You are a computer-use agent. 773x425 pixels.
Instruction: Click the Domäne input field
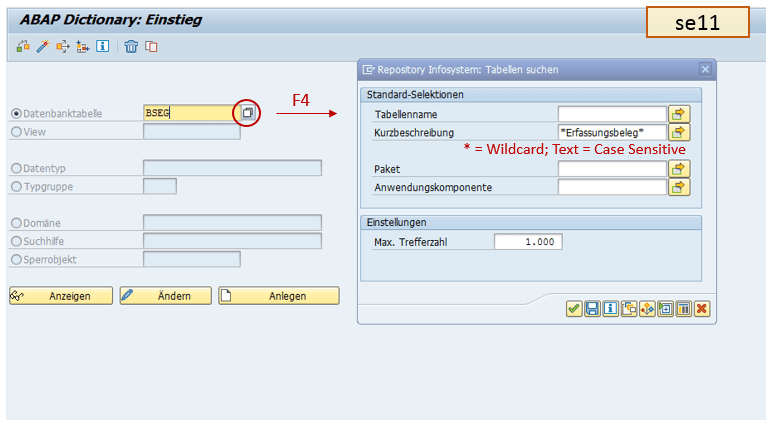point(232,222)
